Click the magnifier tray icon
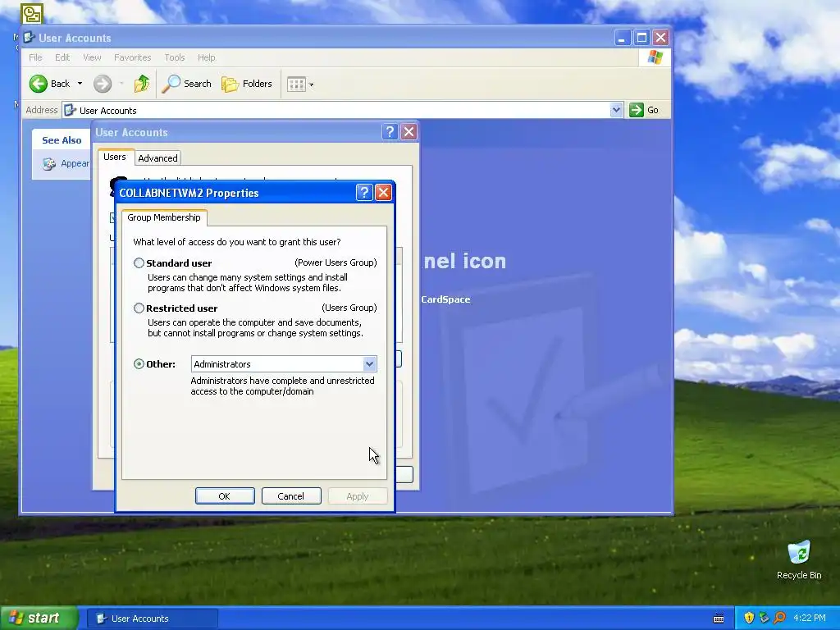Image resolution: width=840 pixels, height=630 pixels. point(779,618)
